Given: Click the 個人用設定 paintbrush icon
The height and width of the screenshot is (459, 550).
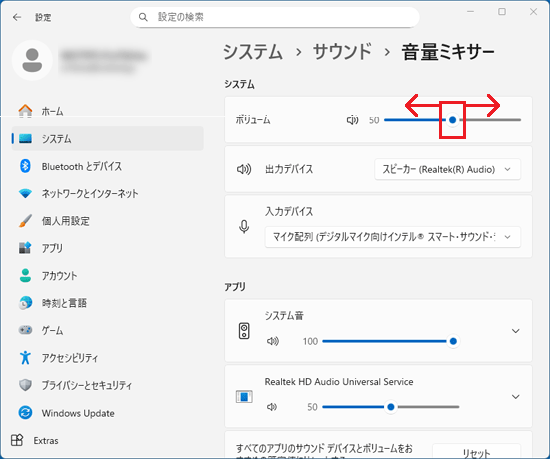Looking at the screenshot, I should (25, 221).
